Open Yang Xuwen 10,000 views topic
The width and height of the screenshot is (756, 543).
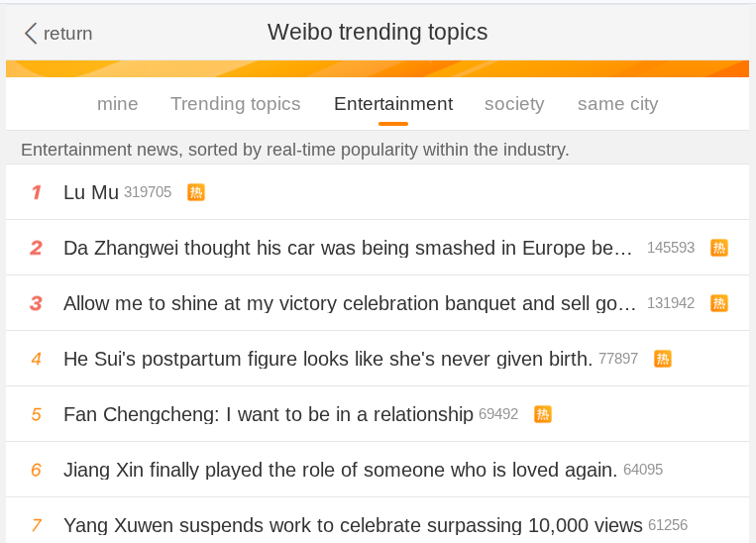pyautogui.click(x=353, y=525)
